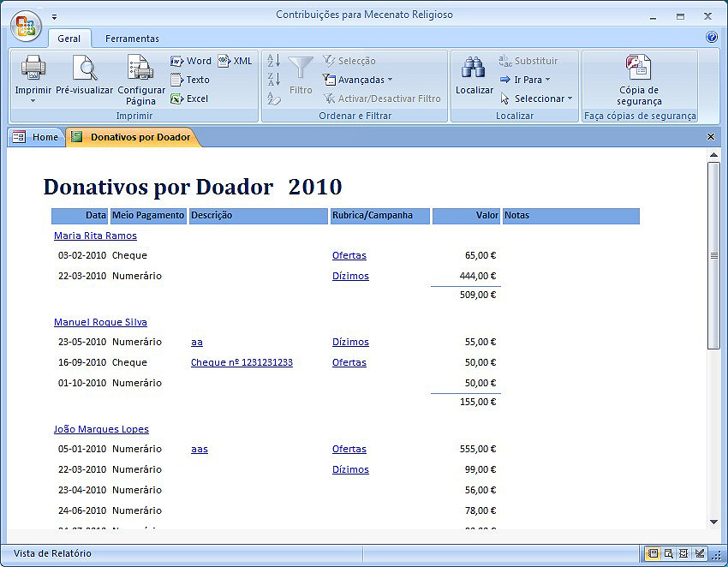Open Dízimos link on 23-05-2010 row
Viewport: 728px width, 567px height.
[350, 342]
